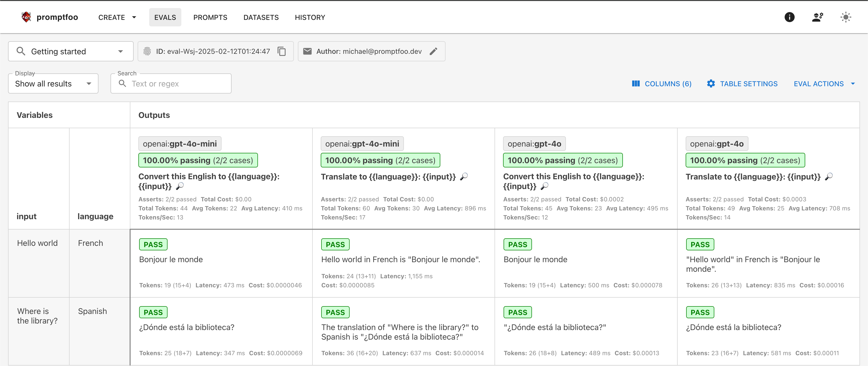Click the EVALS tab
The height and width of the screenshot is (366, 868).
coord(165,17)
